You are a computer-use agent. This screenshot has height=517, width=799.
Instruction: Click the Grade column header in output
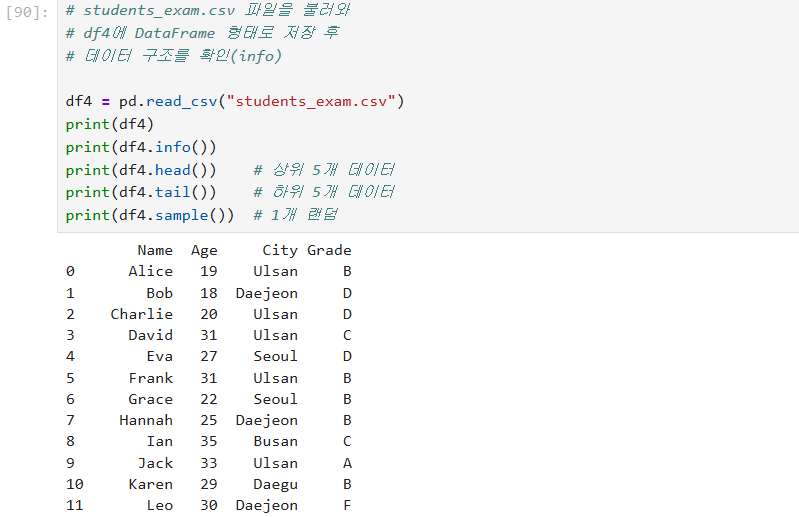pyautogui.click(x=329, y=250)
